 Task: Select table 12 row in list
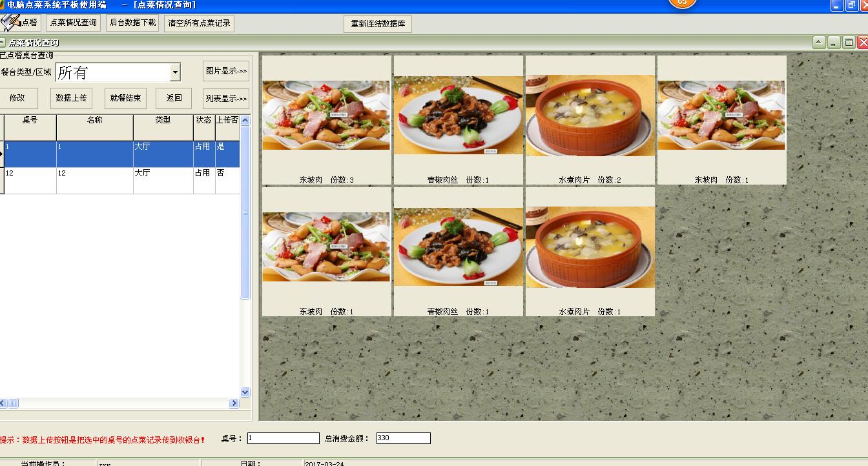97,180
